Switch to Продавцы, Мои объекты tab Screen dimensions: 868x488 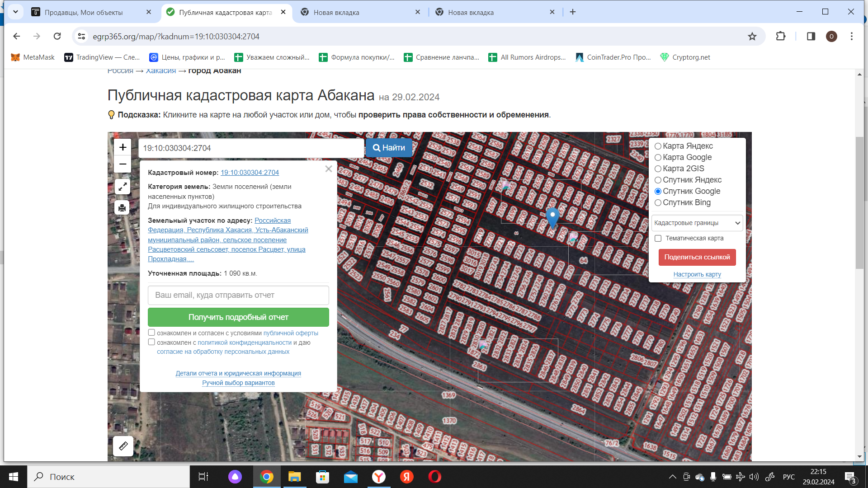pyautogui.click(x=84, y=12)
